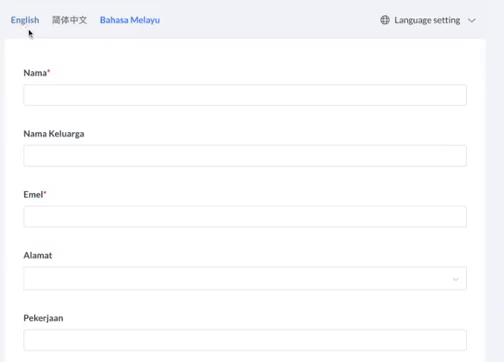Expand the Language setting chevron arrow
The width and height of the screenshot is (504, 362).
(471, 21)
